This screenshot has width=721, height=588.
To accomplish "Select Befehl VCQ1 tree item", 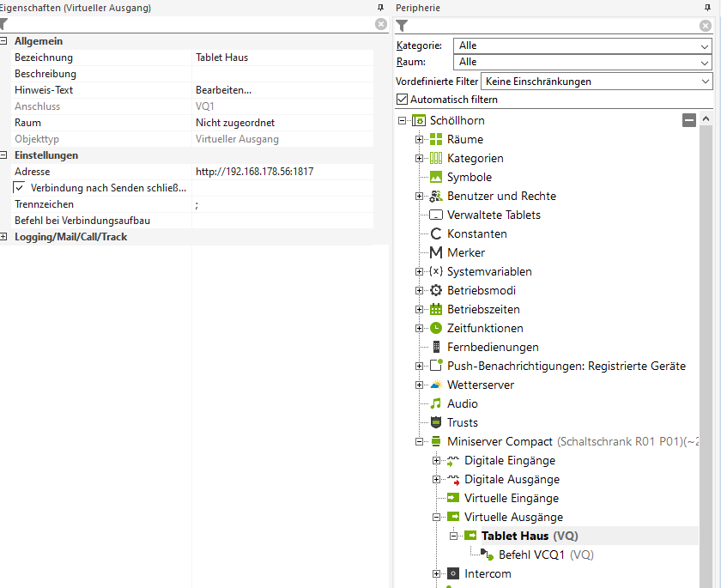I will (x=530, y=555).
